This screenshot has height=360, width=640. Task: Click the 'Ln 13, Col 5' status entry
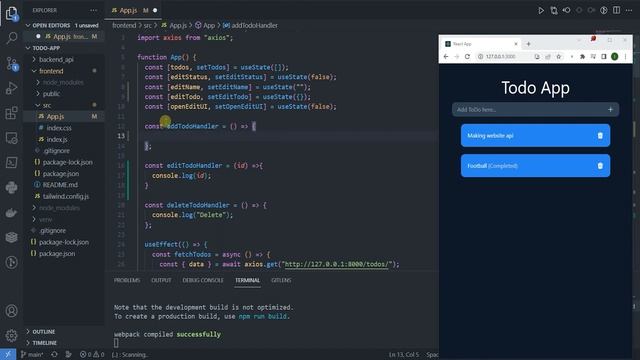pos(404,355)
